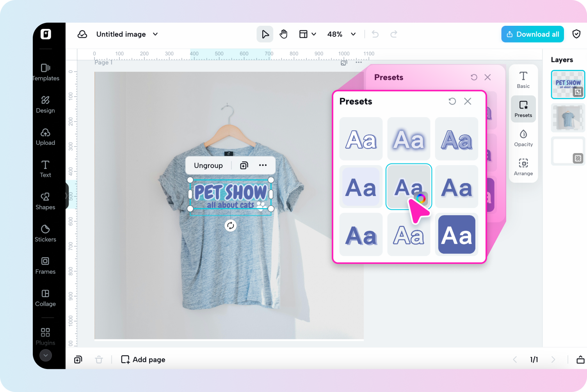The height and width of the screenshot is (392, 587).
Task: Open the Stickers panel
Action: point(45,233)
